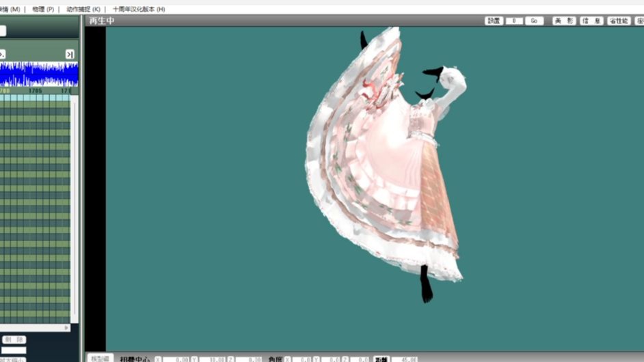Focus the frame number field showing 0

514,21
